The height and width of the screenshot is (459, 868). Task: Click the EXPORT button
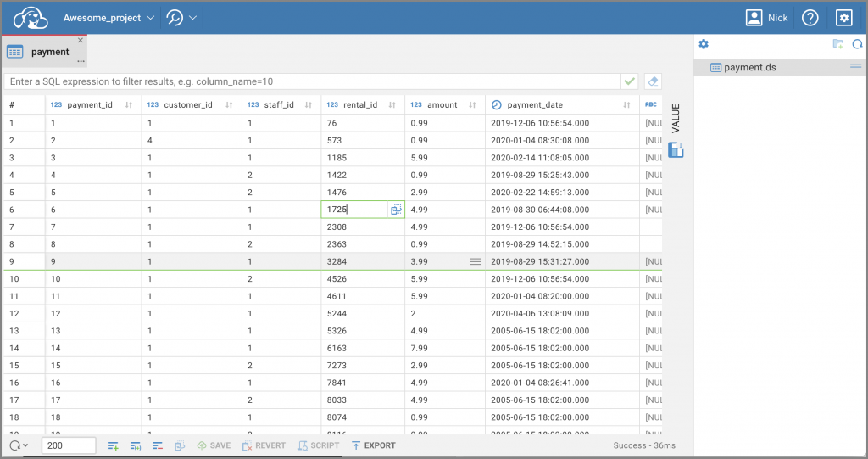[x=373, y=445]
